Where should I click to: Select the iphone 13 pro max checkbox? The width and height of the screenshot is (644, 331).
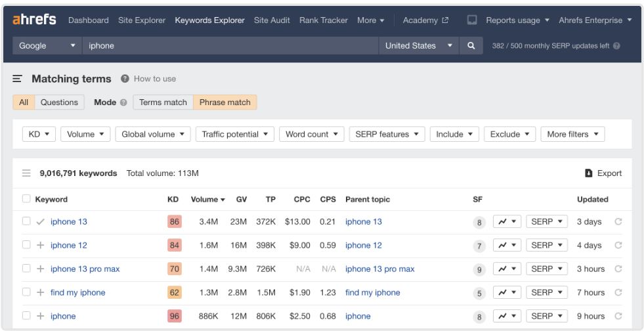26,269
